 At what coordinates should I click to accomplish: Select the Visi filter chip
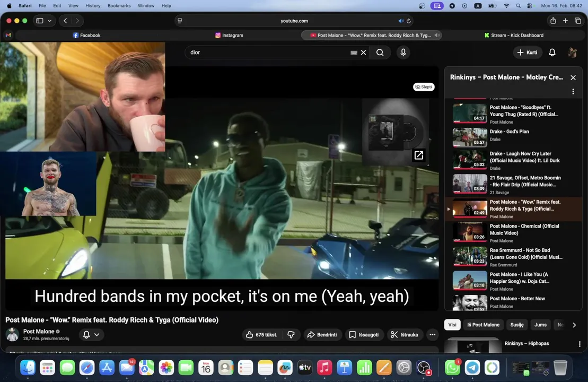pos(452,325)
